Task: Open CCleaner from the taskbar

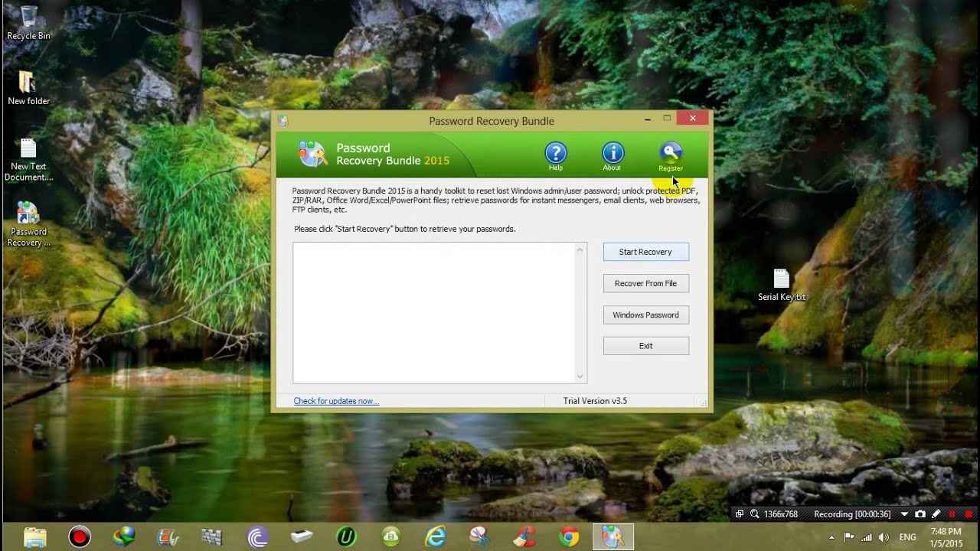Action: click(524, 537)
